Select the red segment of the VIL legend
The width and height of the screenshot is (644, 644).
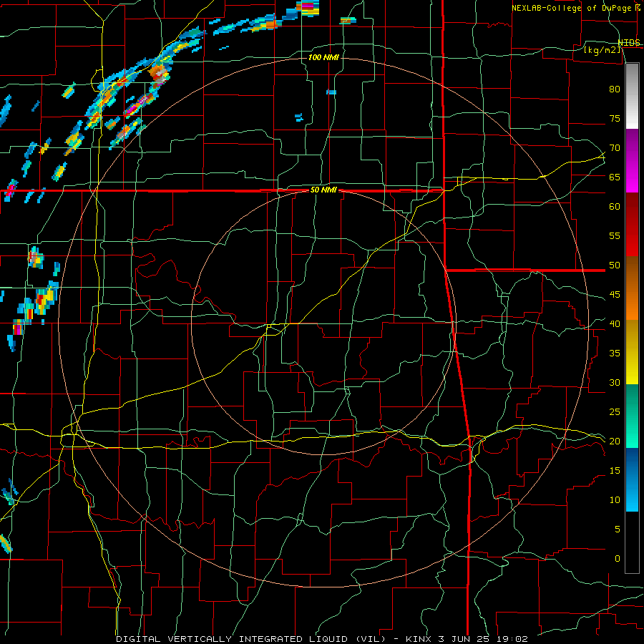coord(632,225)
